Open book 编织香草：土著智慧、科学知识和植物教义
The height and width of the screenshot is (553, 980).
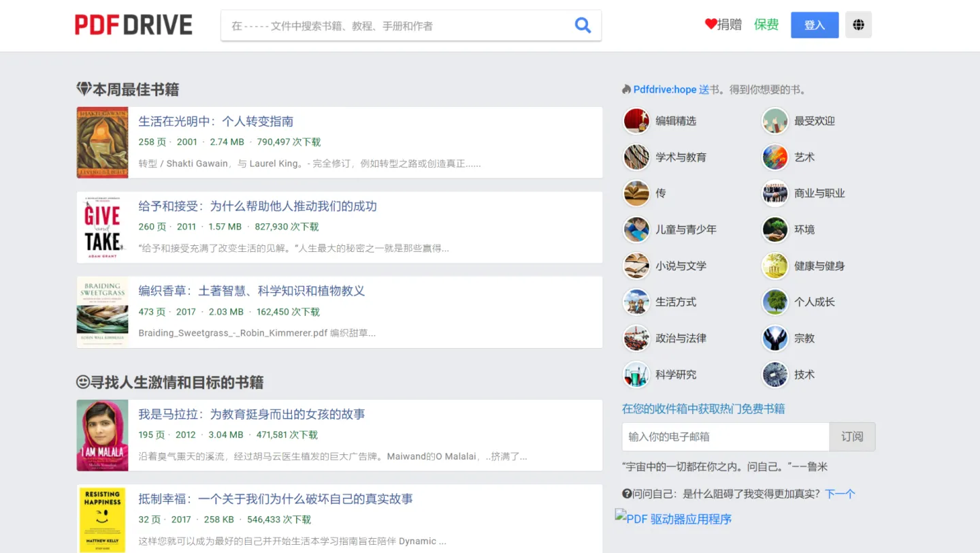coord(252,291)
